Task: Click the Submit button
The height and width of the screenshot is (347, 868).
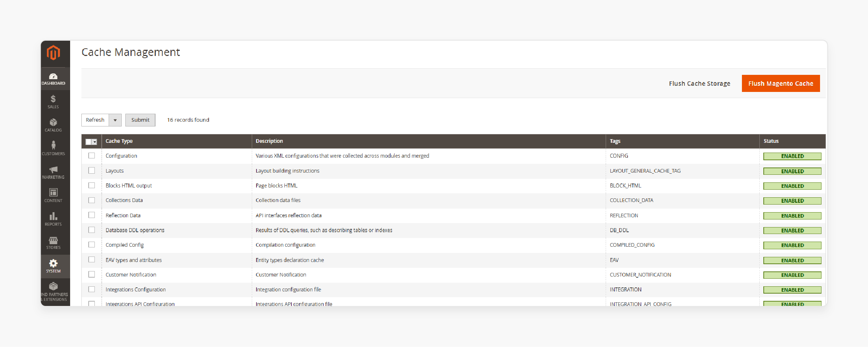Action: click(x=140, y=120)
